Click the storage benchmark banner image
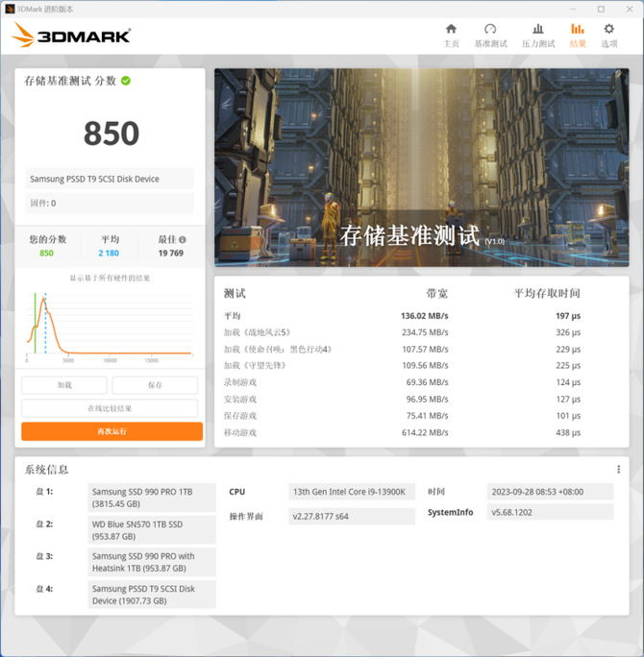This screenshot has height=657, width=644. [421, 167]
